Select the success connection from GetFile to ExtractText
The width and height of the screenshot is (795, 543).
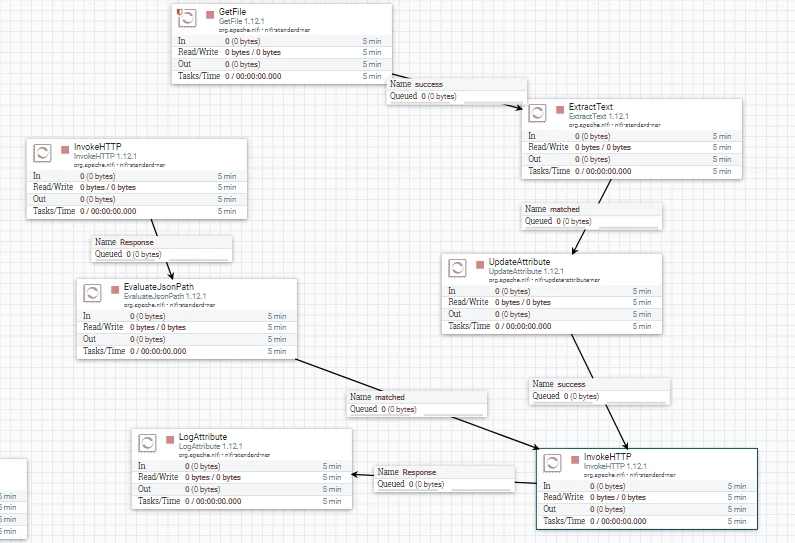(457, 90)
